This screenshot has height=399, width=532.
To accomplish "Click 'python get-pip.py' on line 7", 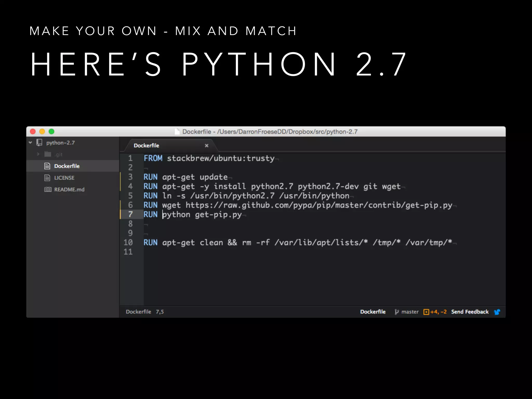I will point(202,215).
